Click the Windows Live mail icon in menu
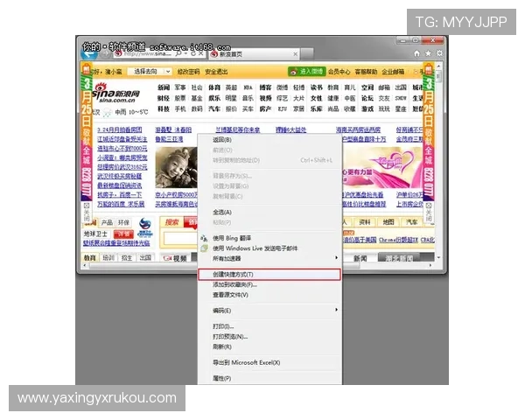 [x=204, y=248]
